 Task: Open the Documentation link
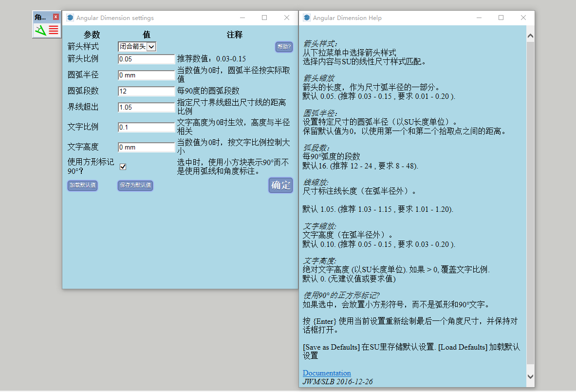click(326, 373)
